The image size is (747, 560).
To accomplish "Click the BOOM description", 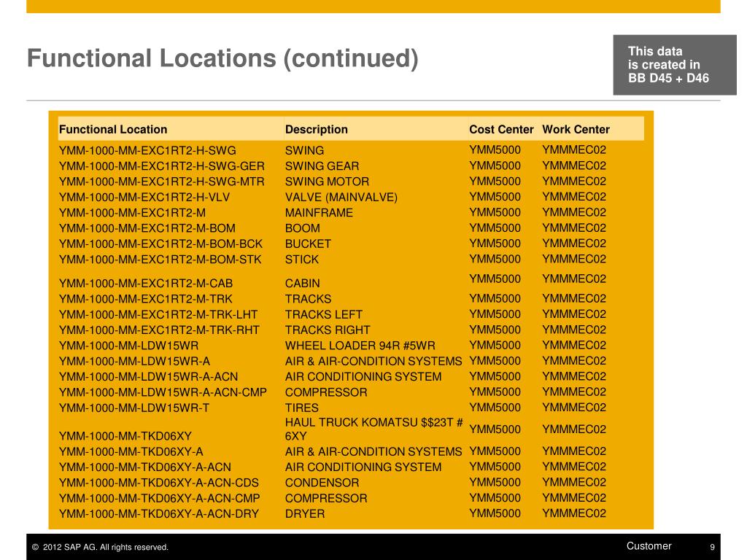I will click(303, 228).
